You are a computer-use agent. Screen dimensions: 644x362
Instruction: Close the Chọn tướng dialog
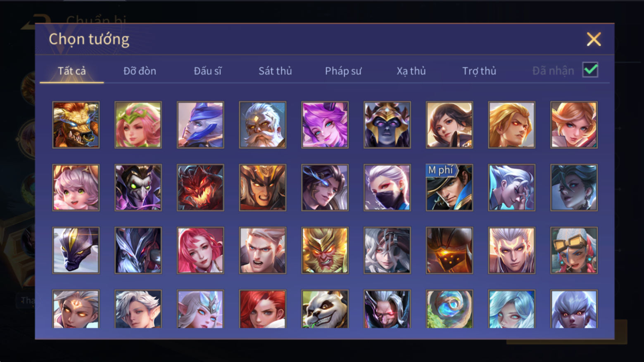[x=594, y=39]
